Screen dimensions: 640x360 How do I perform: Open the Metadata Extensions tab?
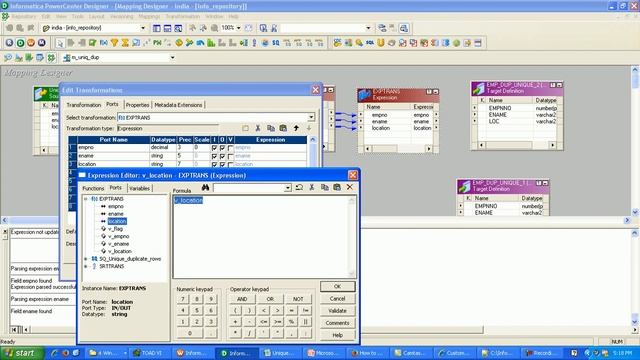178,105
